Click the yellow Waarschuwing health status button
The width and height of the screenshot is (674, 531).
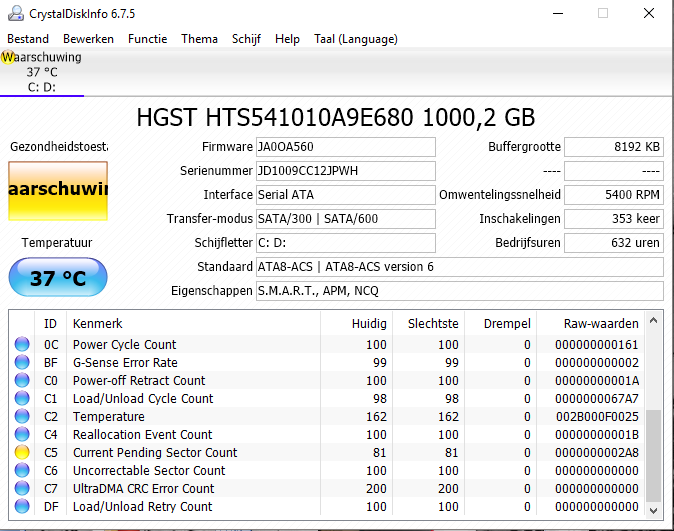[x=57, y=190]
